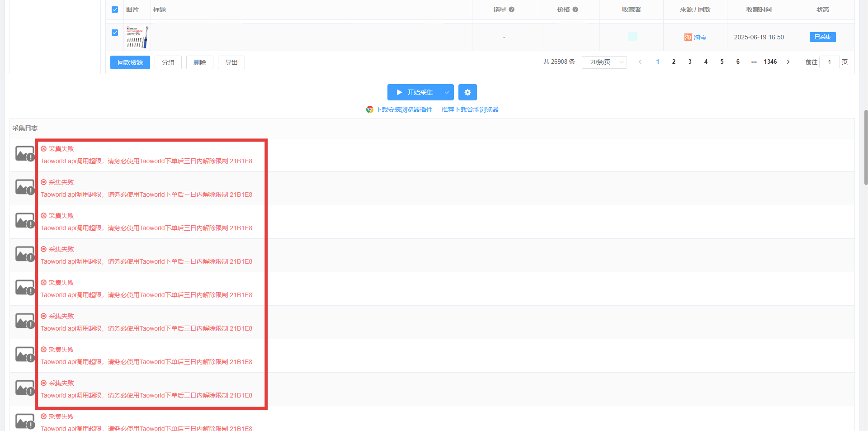
Task: Click the 已采集 status tag
Action: pyautogui.click(x=822, y=37)
